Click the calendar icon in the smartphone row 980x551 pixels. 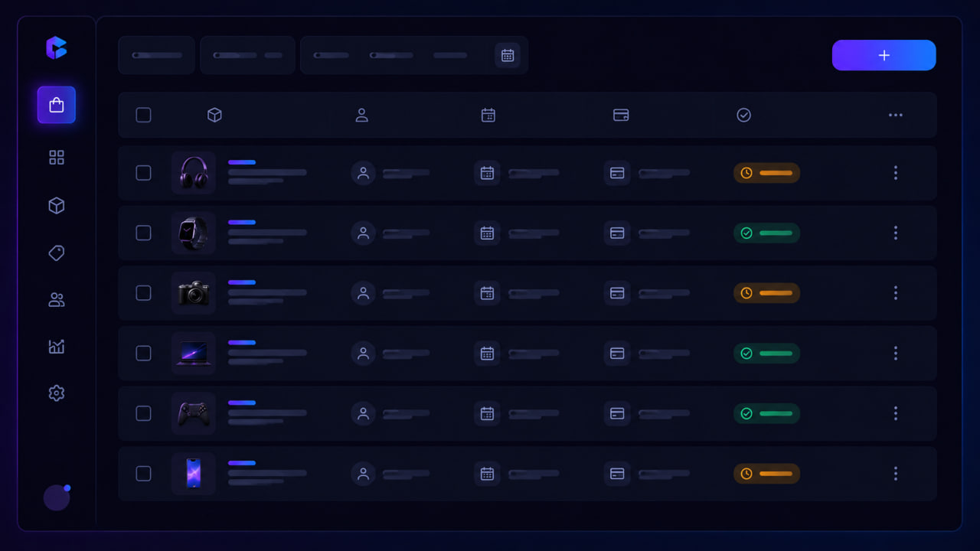tap(487, 474)
